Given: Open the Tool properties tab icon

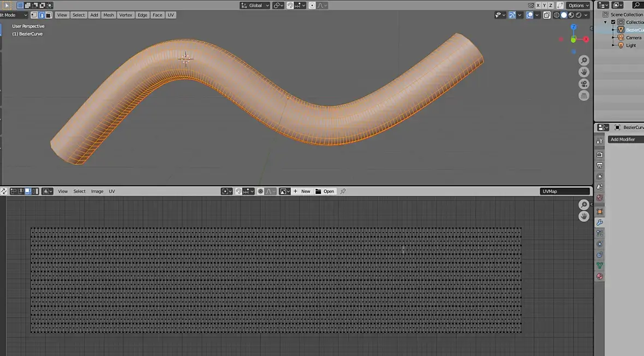Looking at the screenshot, I should pyautogui.click(x=600, y=140).
